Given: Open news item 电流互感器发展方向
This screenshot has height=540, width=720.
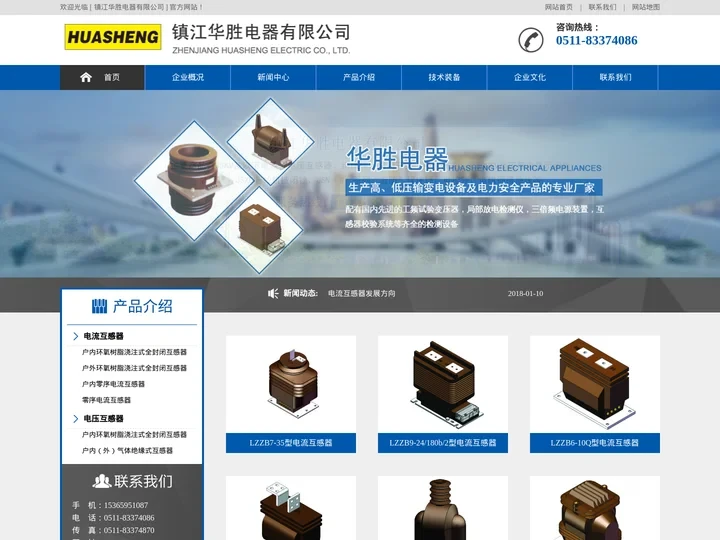Looking at the screenshot, I should [x=361, y=293].
